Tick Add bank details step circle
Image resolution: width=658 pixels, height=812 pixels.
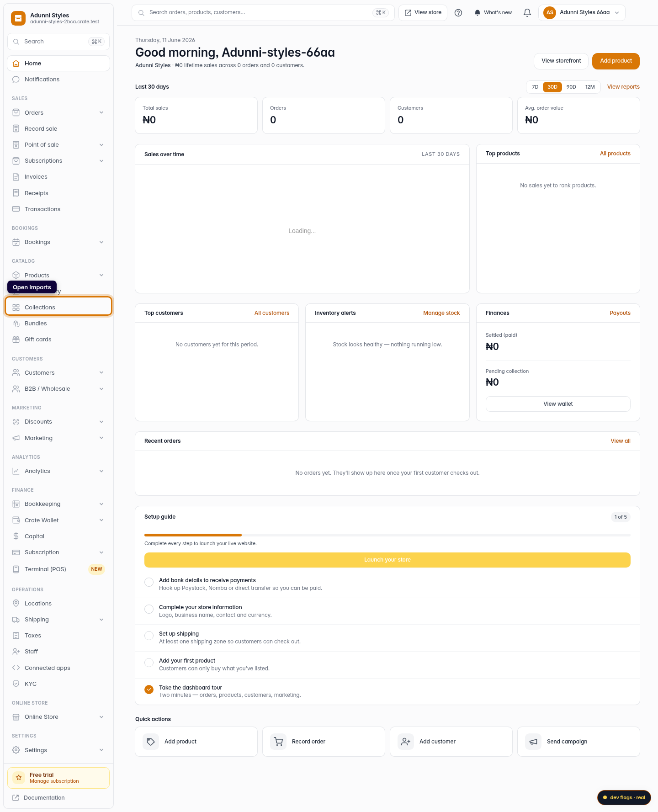(x=149, y=582)
